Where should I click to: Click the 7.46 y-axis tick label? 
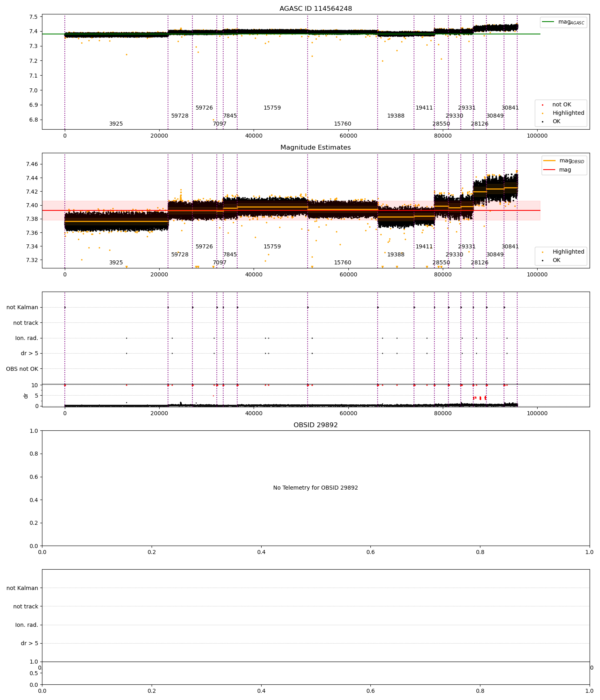tap(32, 164)
